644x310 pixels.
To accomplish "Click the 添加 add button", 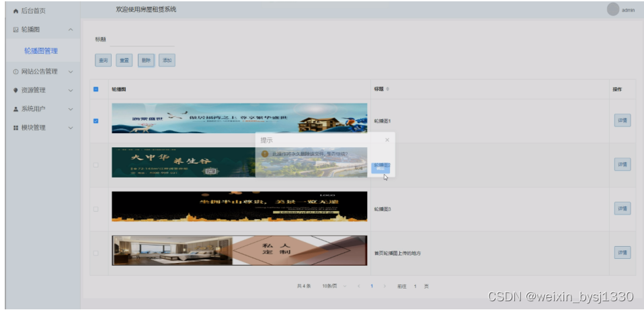I will click(167, 61).
